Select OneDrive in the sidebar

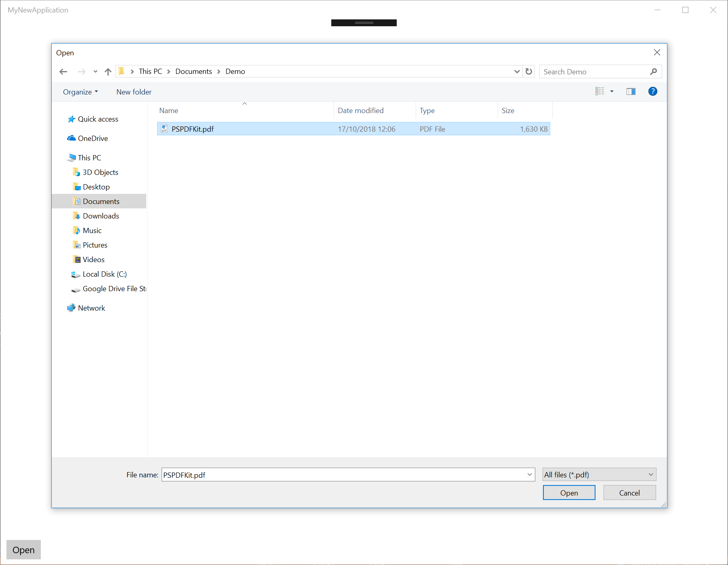93,138
